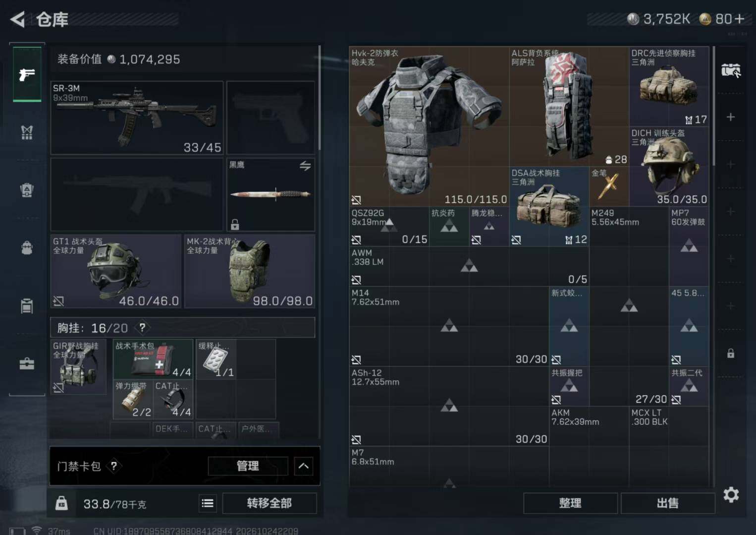
Task: Open the backpack category in the sidebar
Action: pyautogui.click(x=27, y=248)
